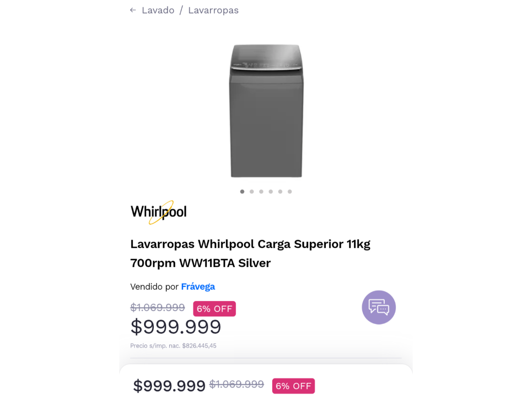Image resolution: width=532 pixels, height=399 pixels.
Task: Click the Precio s/imp. nac. text
Action: tap(173, 346)
